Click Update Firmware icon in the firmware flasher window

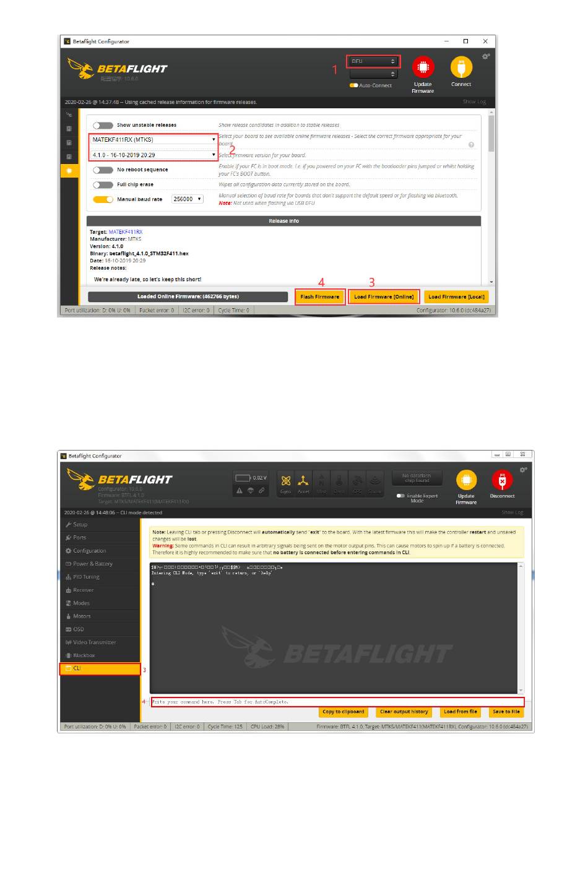pyautogui.click(x=423, y=67)
